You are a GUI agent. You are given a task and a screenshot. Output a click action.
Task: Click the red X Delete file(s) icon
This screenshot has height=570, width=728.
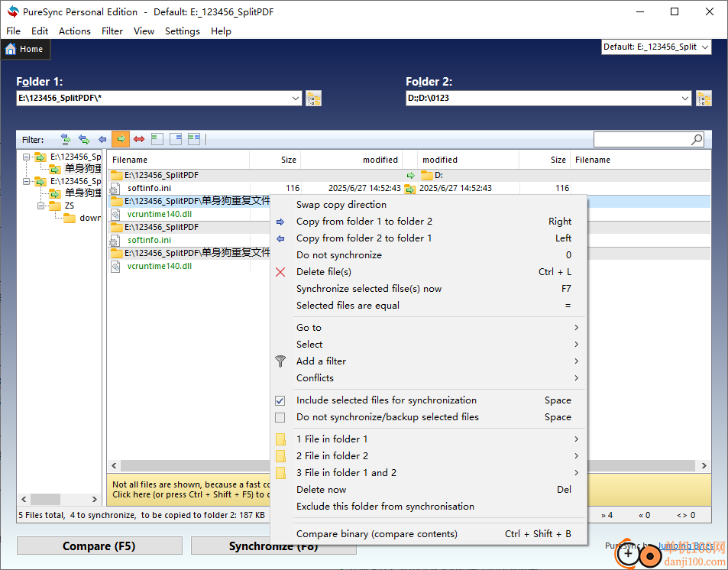click(x=280, y=272)
